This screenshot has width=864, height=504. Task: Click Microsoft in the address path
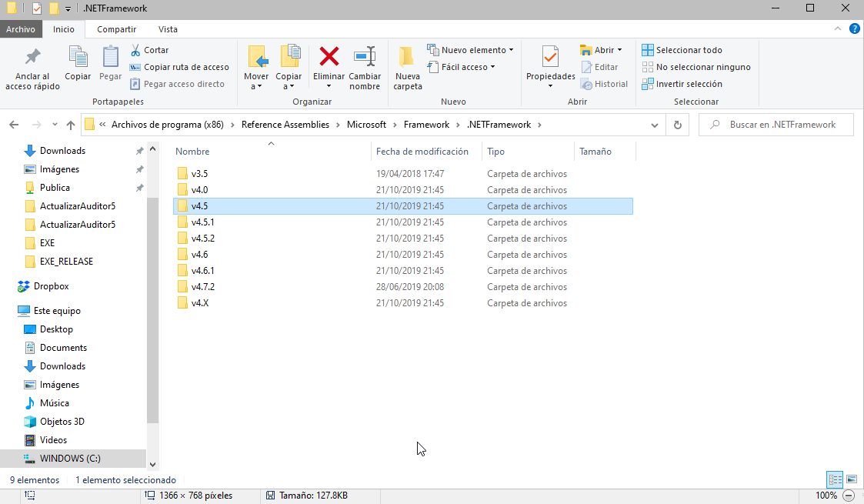(366, 125)
